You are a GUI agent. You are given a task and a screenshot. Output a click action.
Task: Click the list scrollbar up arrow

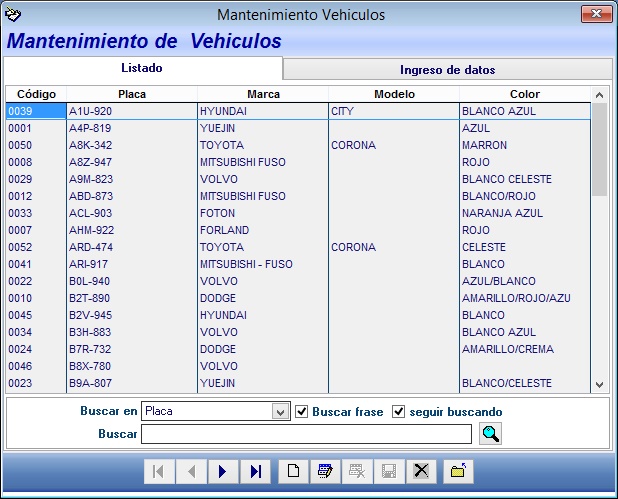pos(599,95)
